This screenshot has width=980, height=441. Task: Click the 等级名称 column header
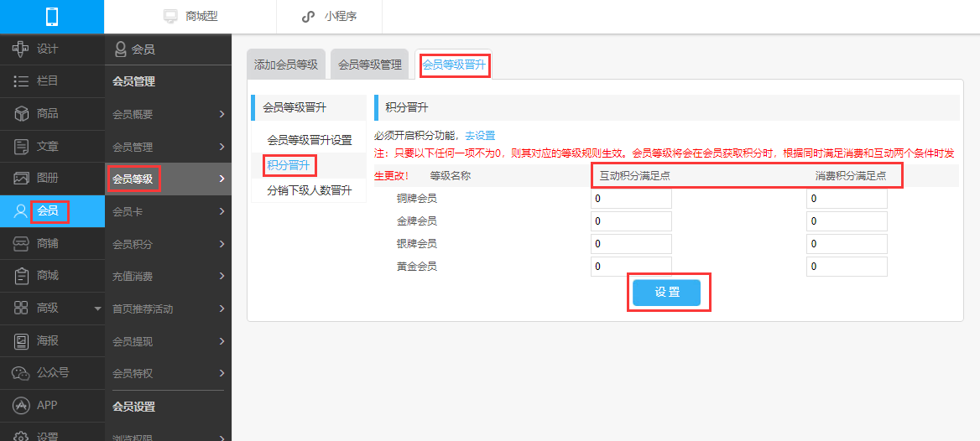(450, 176)
